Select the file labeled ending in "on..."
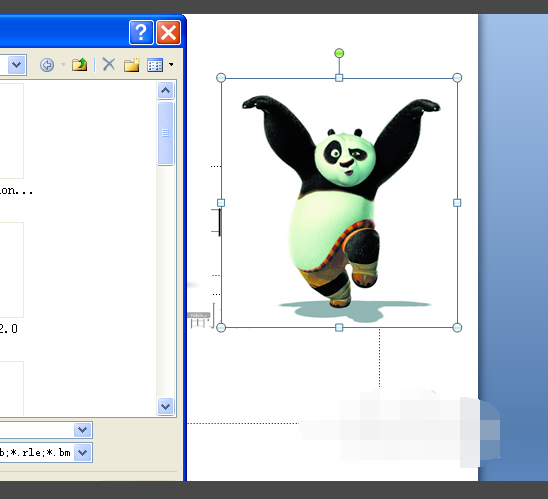The width and height of the screenshot is (548, 499). point(16,191)
